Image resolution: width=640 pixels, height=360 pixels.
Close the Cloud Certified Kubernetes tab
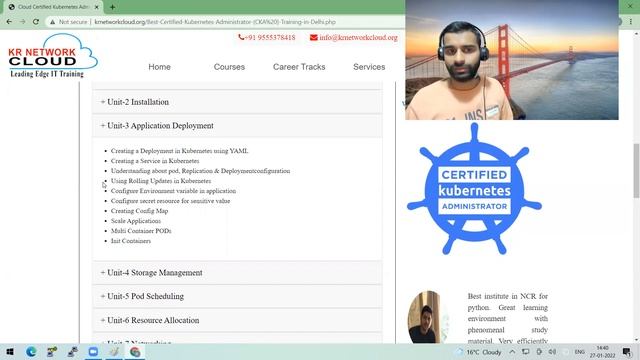pos(96,7)
